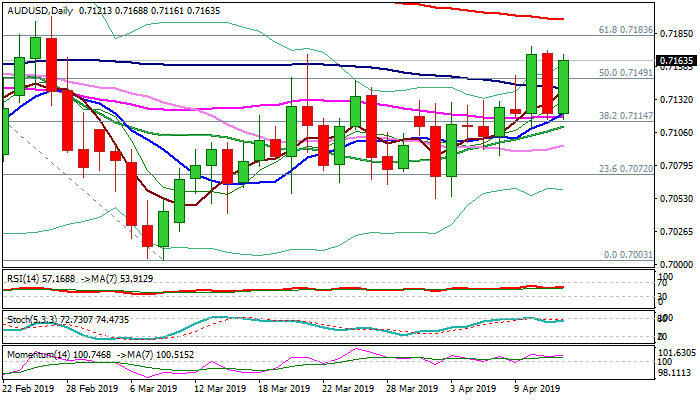Click the 22 Feb 2019 date label
The width and height of the screenshot is (700, 400).
tap(31, 388)
